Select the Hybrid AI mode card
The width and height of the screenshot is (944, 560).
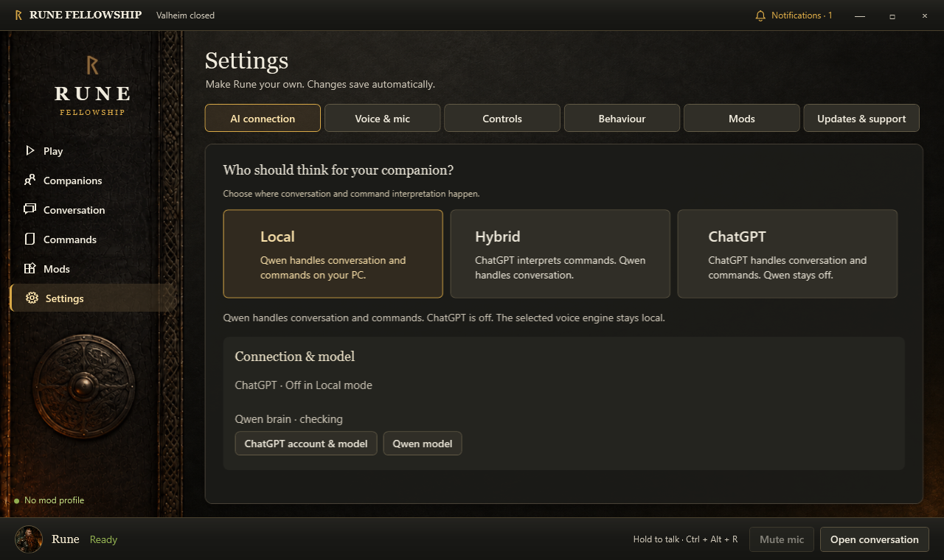(x=560, y=253)
